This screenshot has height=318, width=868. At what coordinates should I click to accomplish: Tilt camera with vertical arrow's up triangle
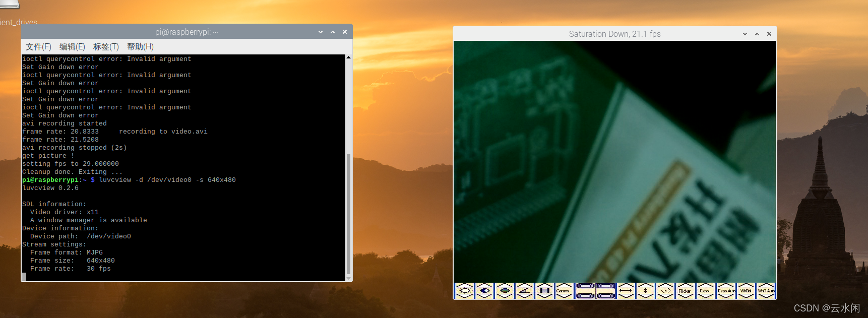[646, 285]
